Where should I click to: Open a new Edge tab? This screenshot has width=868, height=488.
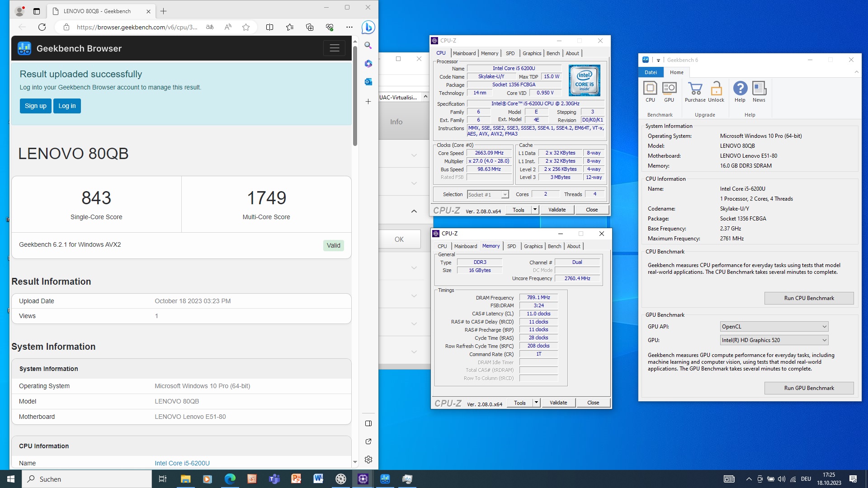[x=164, y=11]
